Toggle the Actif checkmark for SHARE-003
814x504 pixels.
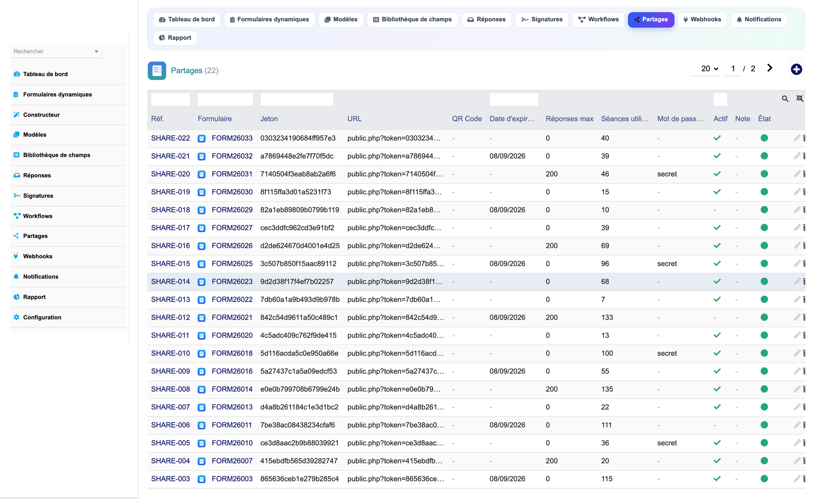click(717, 478)
